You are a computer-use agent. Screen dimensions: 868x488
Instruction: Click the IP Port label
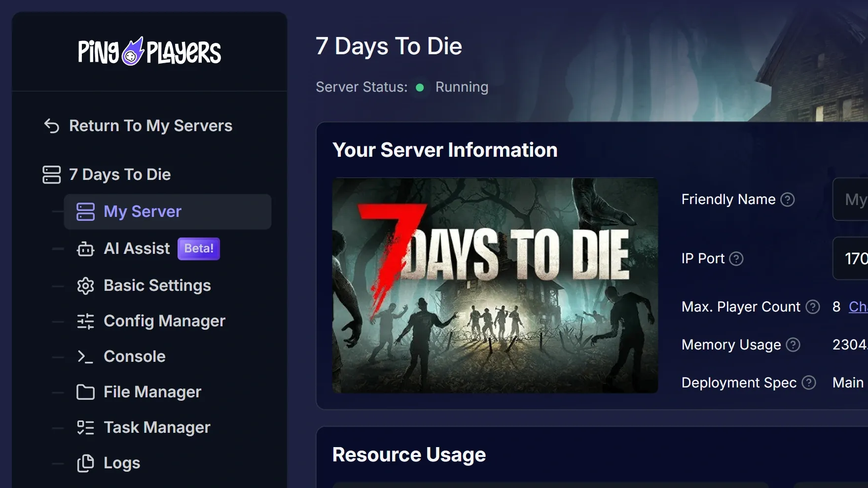(x=703, y=258)
